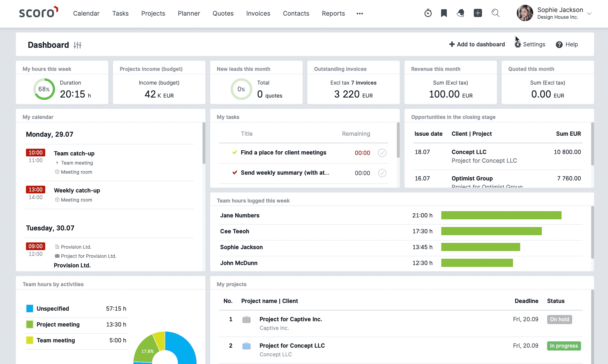
Task: Click the quick add plus icon
Action: pos(478,13)
